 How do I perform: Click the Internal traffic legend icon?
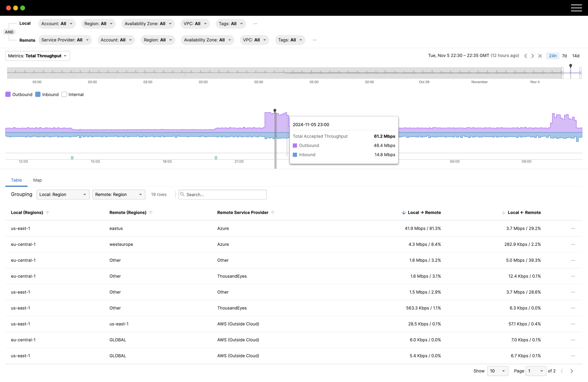(65, 94)
